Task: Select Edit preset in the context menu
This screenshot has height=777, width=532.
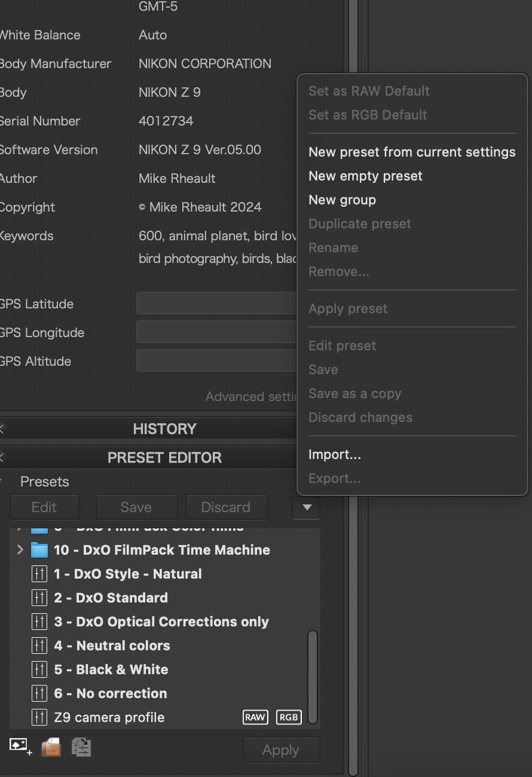Action: pyautogui.click(x=342, y=345)
